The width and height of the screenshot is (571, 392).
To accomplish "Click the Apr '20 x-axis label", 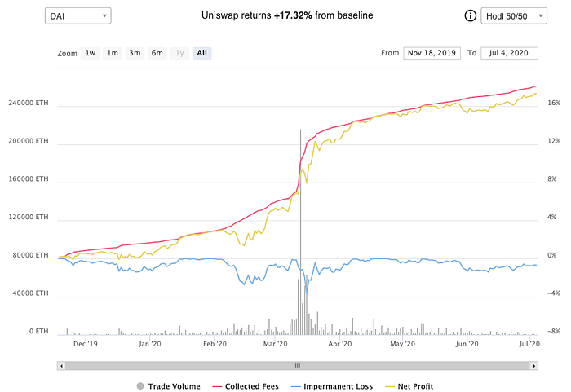I will point(340,344).
